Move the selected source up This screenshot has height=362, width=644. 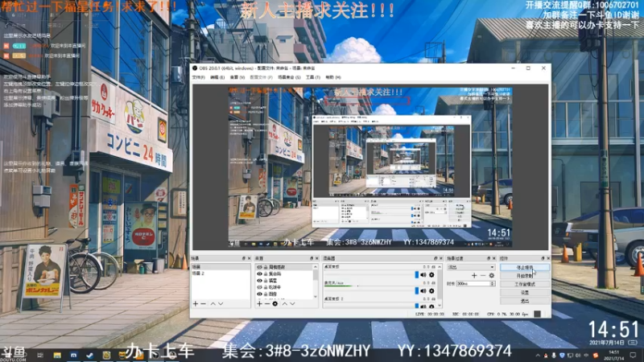point(285,304)
